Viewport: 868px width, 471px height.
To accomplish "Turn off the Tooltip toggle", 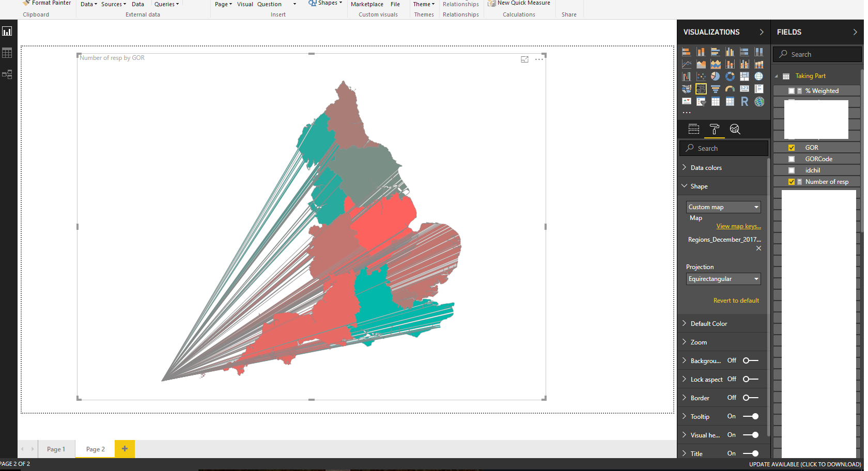I will click(751, 416).
